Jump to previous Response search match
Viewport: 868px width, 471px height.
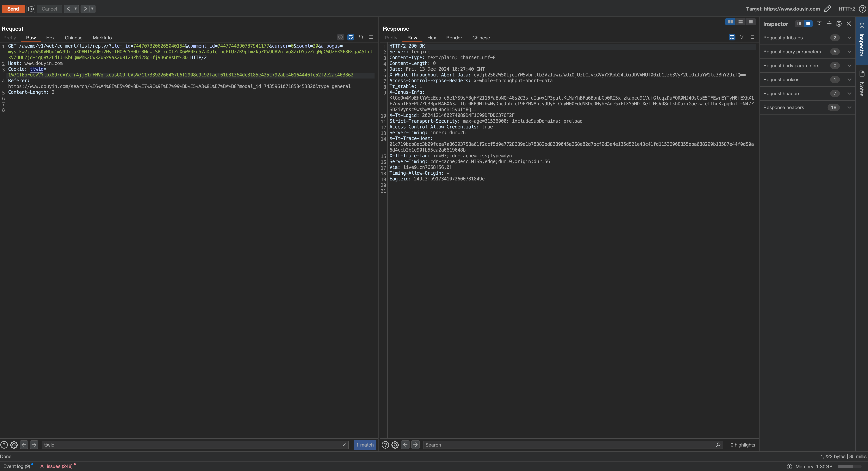pyautogui.click(x=405, y=445)
